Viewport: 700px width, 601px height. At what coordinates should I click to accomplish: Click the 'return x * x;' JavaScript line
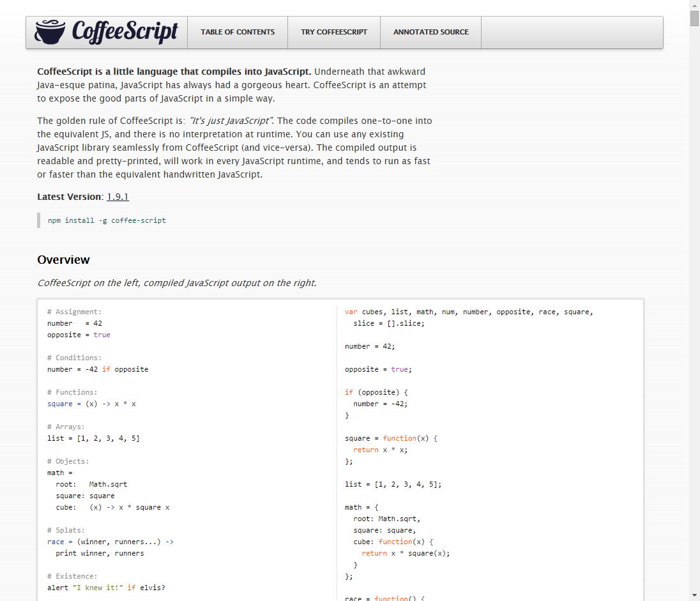tap(381, 450)
